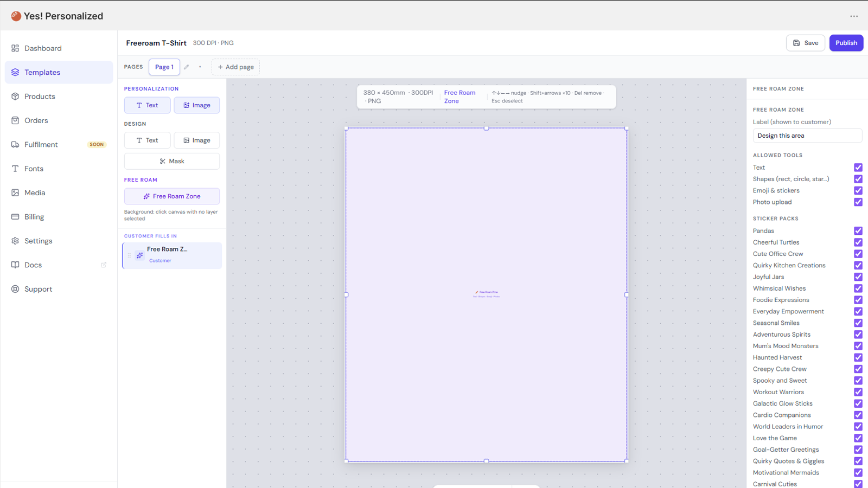Add a Personalization Text element

148,105
